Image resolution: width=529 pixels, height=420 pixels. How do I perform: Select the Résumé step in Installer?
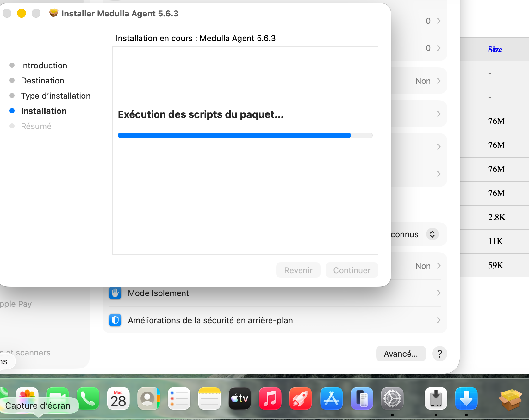(36, 126)
